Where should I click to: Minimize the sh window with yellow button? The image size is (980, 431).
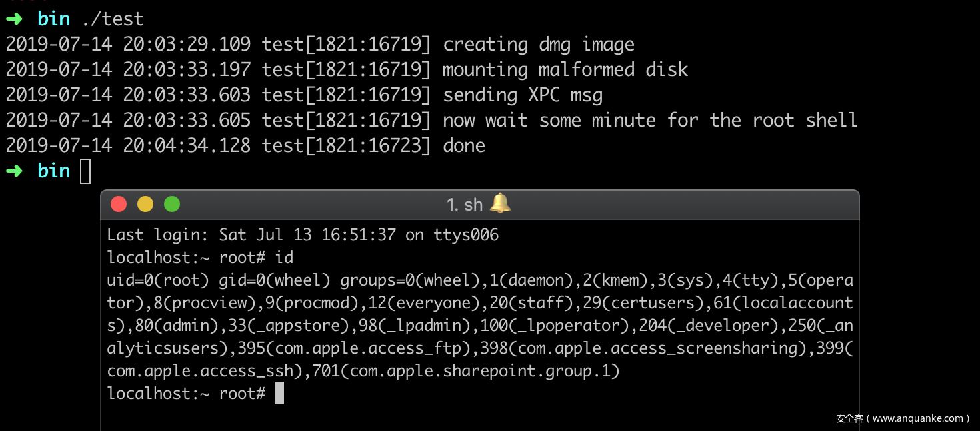[145, 204]
